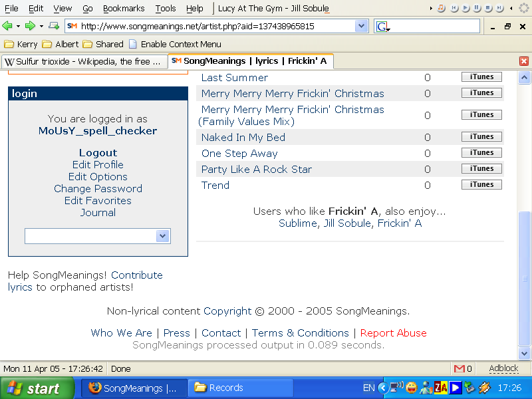Open the Shared bookmarks folder

103,44
